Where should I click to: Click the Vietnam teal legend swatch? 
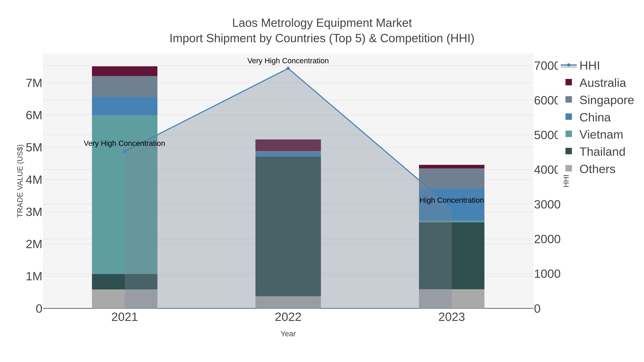(x=569, y=134)
